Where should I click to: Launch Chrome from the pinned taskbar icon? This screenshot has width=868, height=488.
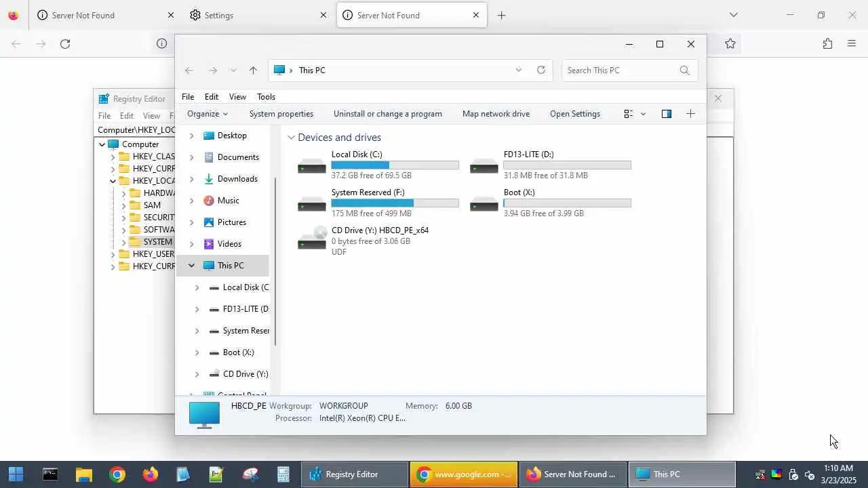click(x=117, y=474)
